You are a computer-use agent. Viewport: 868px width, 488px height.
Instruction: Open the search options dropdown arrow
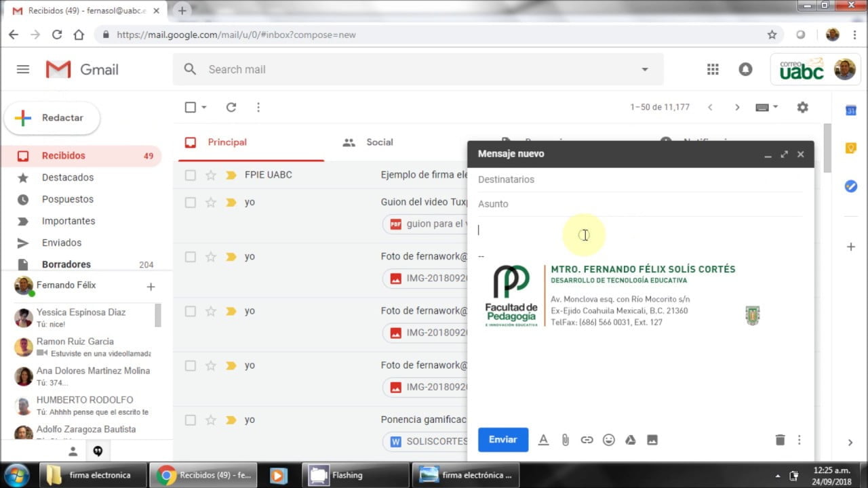[x=644, y=69]
